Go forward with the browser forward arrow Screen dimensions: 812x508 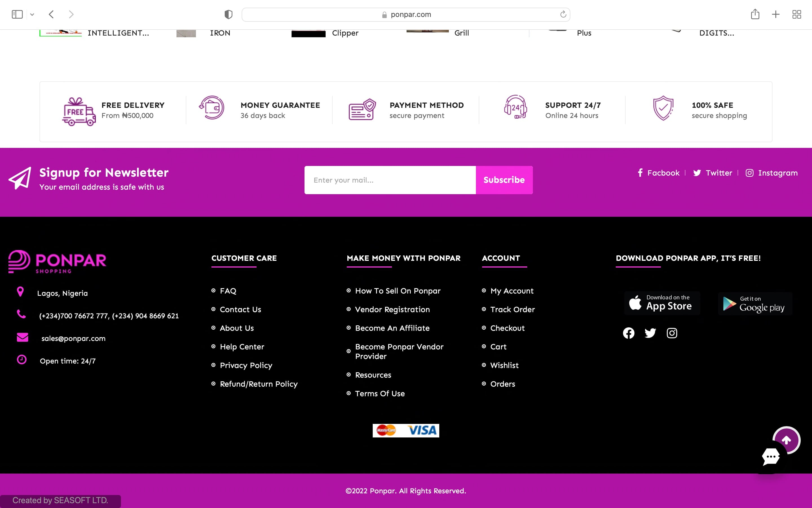click(x=71, y=14)
